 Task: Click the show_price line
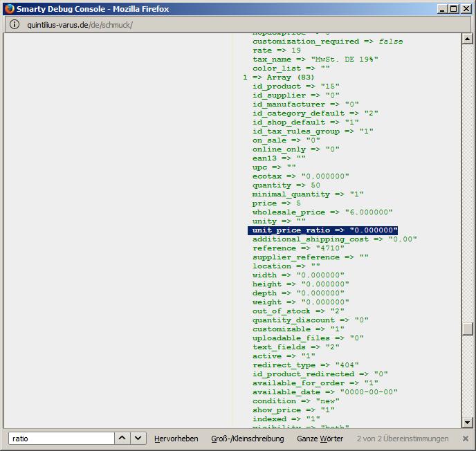[293, 410]
